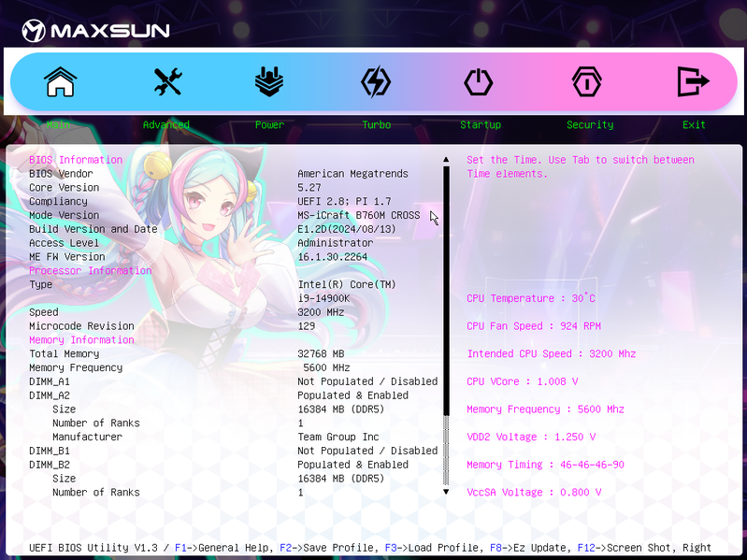Click the scrollbar down arrow
Image resolution: width=747 pixels, height=560 pixels.
pyautogui.click(x=446, y=492)
